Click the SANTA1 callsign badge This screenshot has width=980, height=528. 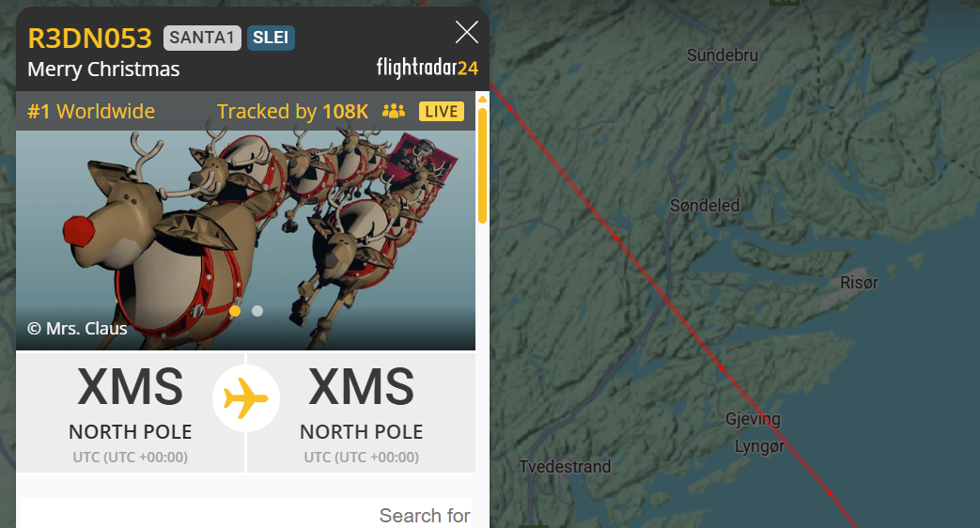tap(202, 39)
